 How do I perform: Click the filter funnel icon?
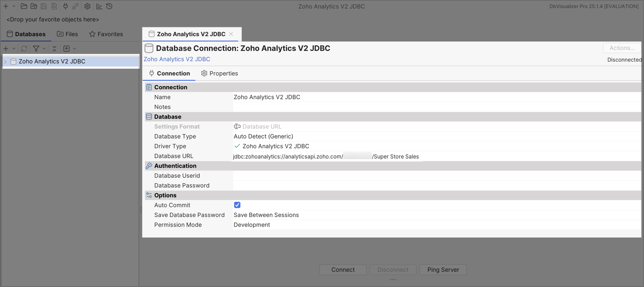(36, 49)
